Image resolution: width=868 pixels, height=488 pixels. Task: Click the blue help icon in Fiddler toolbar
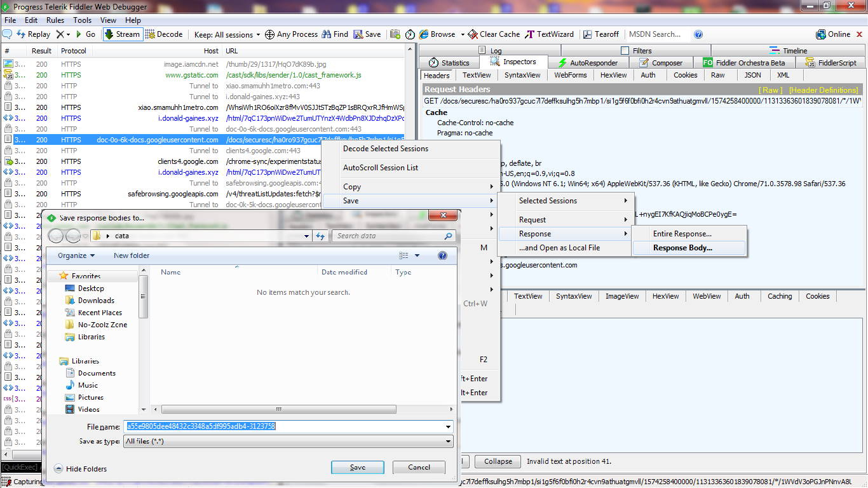[x=698, y=34]
